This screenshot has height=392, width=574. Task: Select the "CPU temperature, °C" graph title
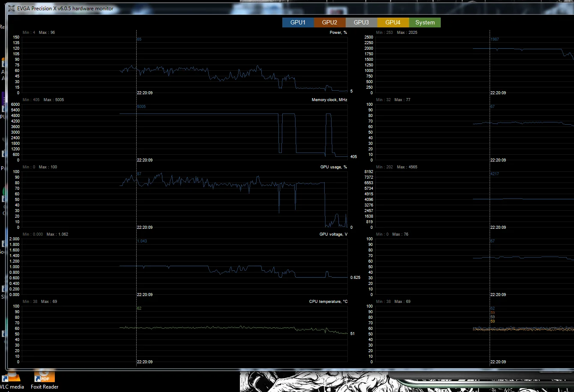click(x=329, y=302)
